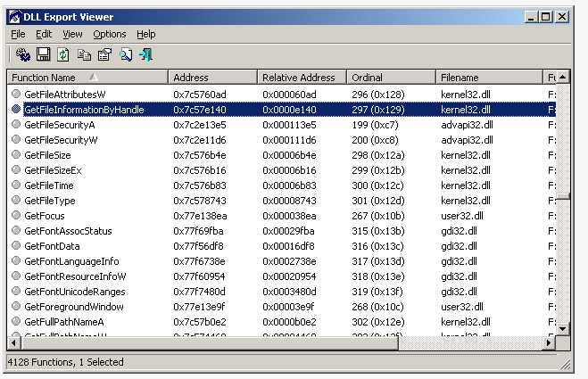Sort by Relative Address column header
This screenshot has height=379, width=588.
pos(302,78)
